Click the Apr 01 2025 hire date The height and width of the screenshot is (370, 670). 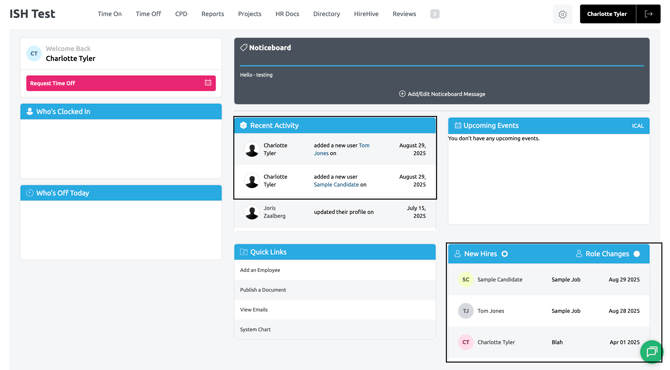point(625,342)
